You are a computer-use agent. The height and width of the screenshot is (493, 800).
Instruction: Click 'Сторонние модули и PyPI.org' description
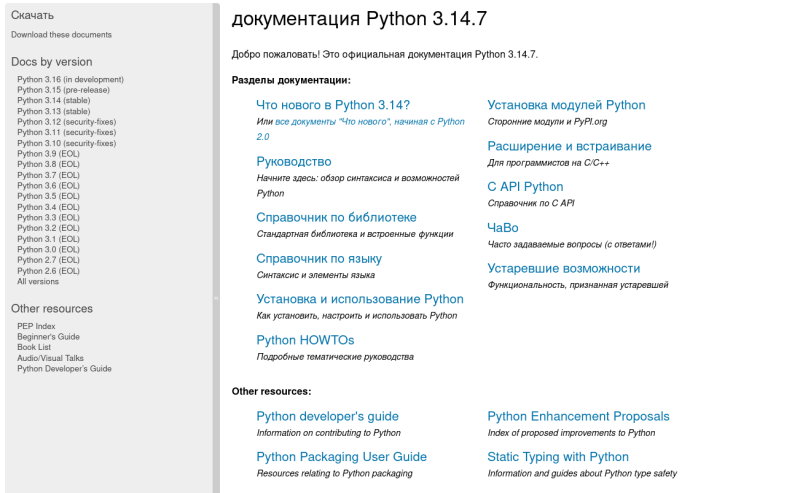point(547,122)
